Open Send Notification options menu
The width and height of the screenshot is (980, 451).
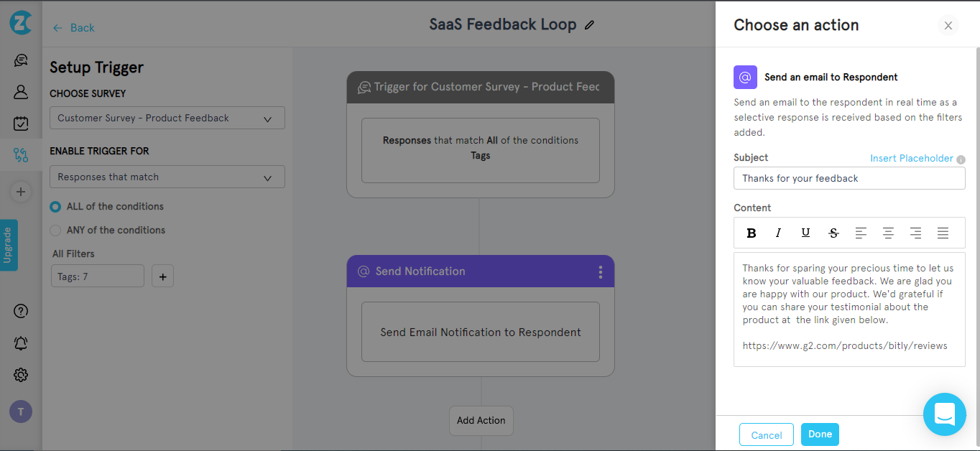(x=601, y=272)
